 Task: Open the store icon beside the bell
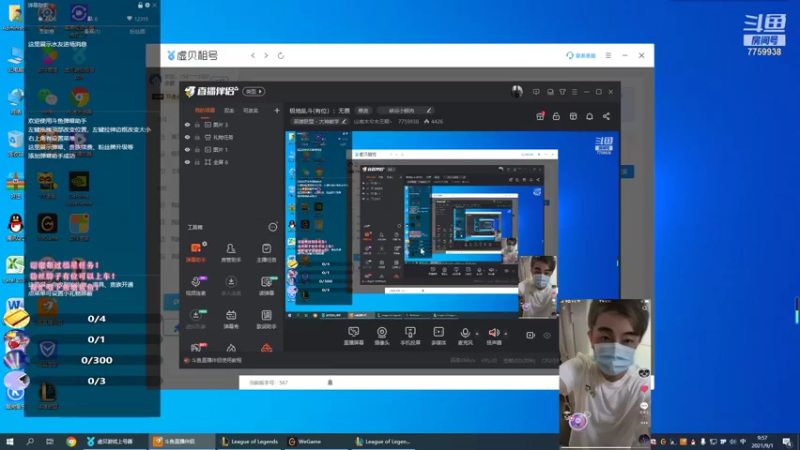pyautogui.click(x=573, y=116)
